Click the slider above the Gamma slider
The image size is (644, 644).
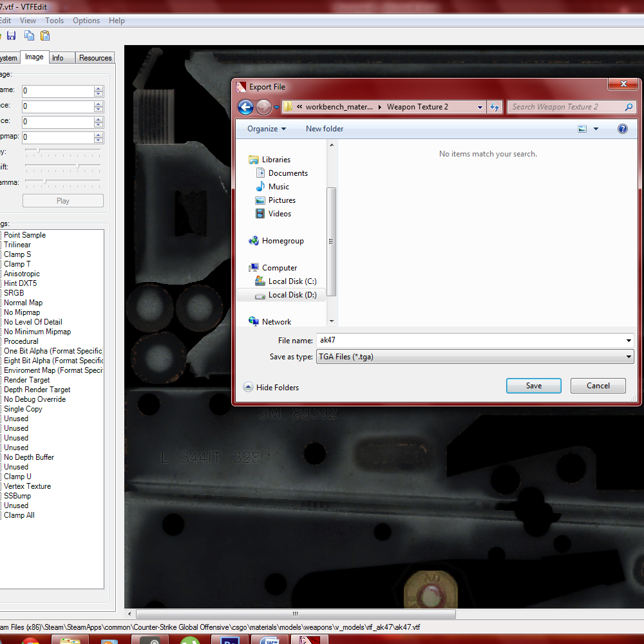pos(63,166)
